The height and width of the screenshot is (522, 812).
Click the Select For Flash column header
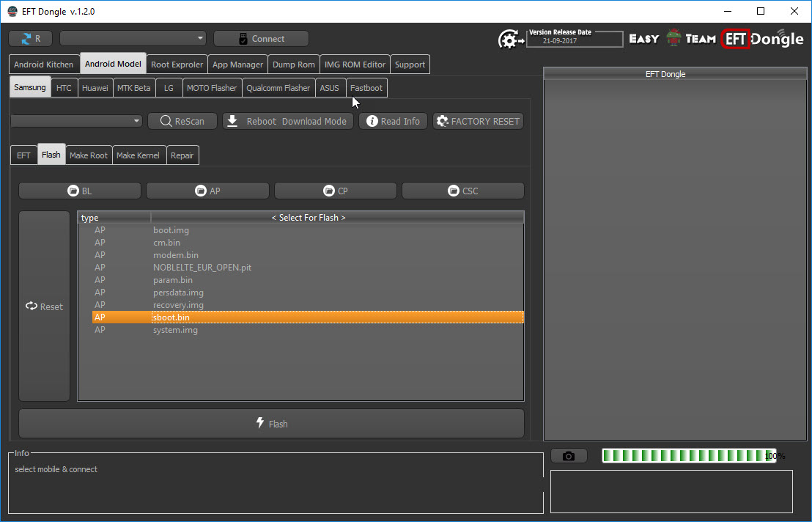[337, 218]
